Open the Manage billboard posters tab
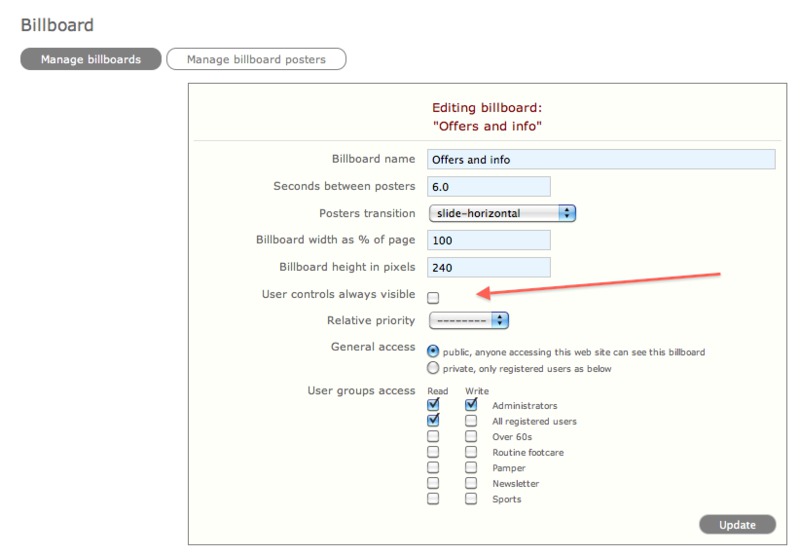Viewport: 800px width, 555px height. click(x=256, y=60)
